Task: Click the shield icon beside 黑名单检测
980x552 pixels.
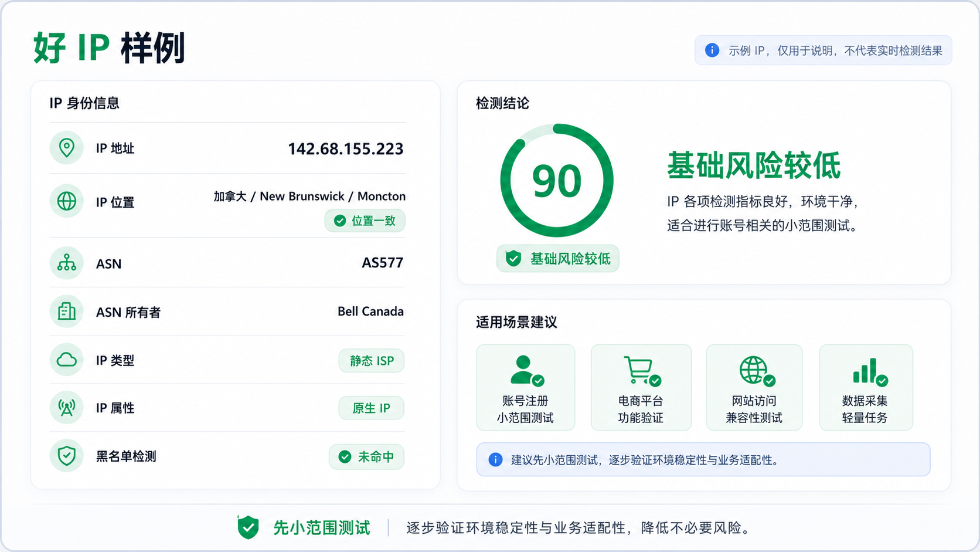Action: point(67,456)
